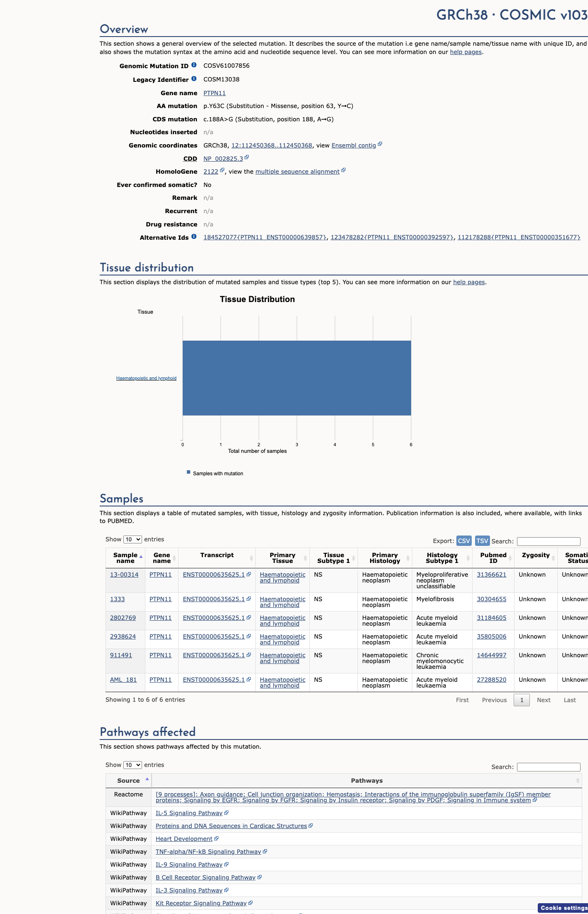Select page 1 in samples pagination
The width and height of the screenshot is (588, 914).
coord(522,700)
